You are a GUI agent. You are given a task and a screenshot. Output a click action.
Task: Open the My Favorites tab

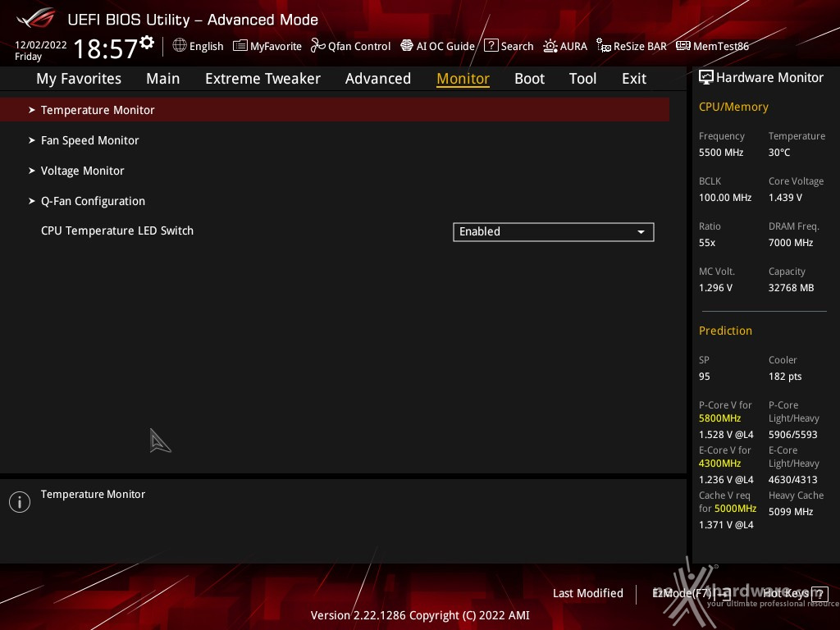79,79
